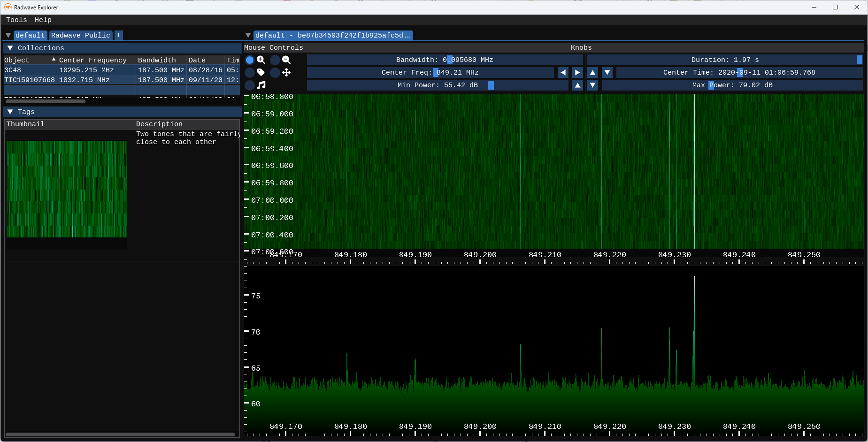Viewport: 868px width, 442px height.
Task: Click the pan/move arrows icon
Action: pos(286,73)
